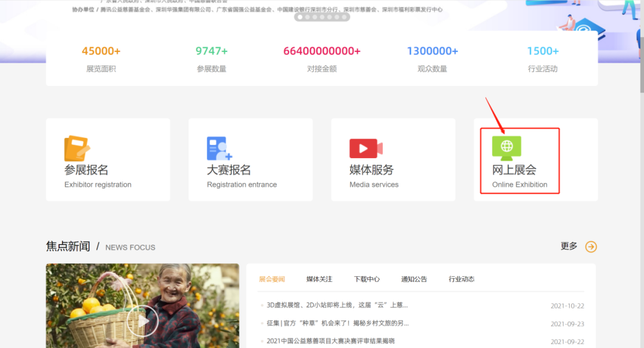This screenshot has width=644, height=348.
Task: Click the date 2021-10-22
Action: 567,306
